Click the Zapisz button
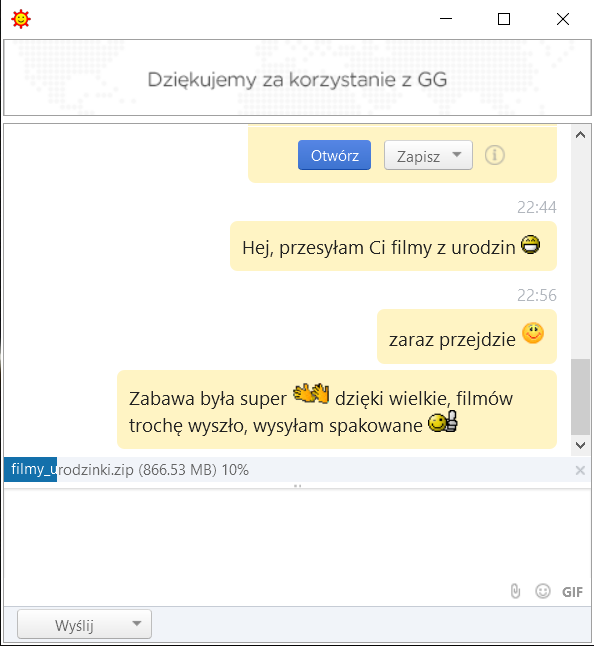This screenshot has height=646, width=594. click(418, 155)
